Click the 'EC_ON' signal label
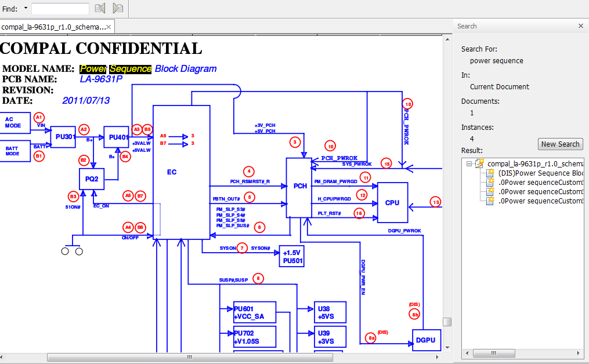The width and height of the screenshot is (589, 364). tap(101, 206)
